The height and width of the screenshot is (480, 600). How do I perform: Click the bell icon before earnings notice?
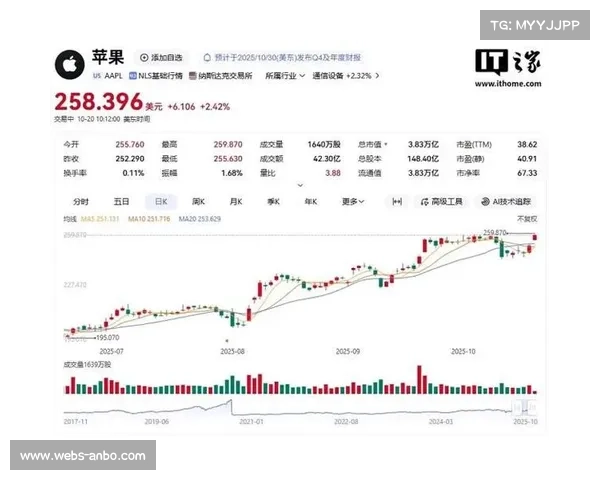(x=207, y=57)
